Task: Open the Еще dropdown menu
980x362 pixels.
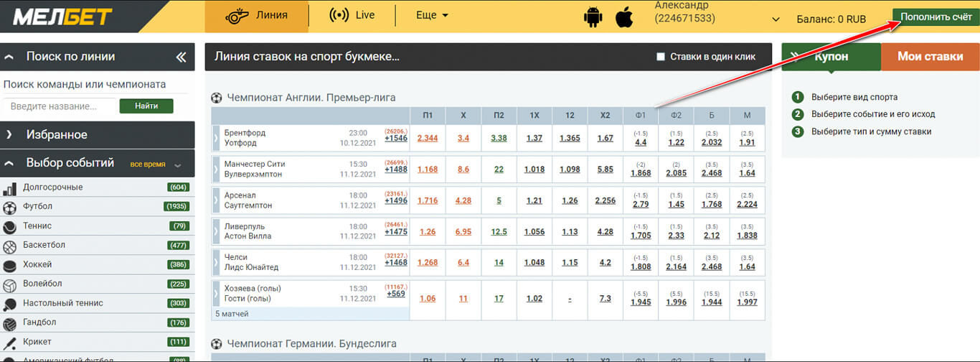Action: 432,15
